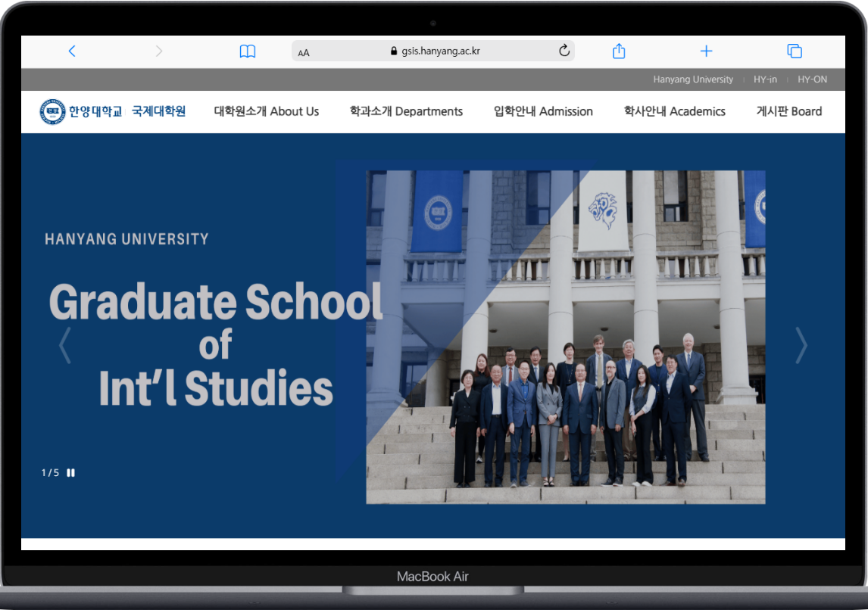Click the Hanyang University logo emblem
Screen dimensions: 868x610
pyautogui.click(x=52, y=111)
